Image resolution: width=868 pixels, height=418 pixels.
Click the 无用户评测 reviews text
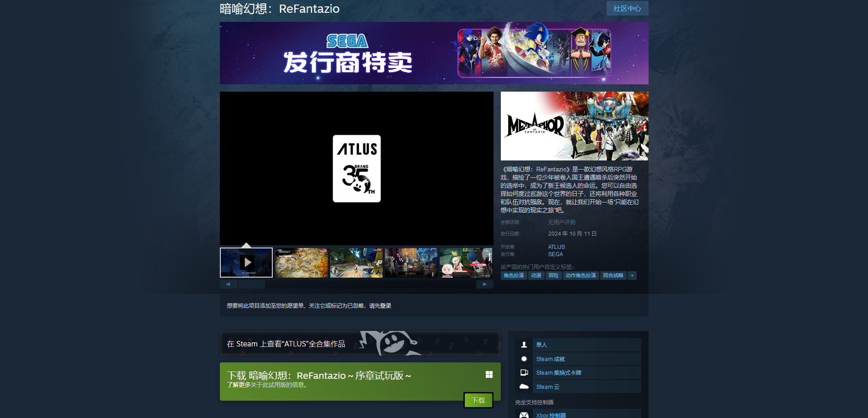(561, 222)
